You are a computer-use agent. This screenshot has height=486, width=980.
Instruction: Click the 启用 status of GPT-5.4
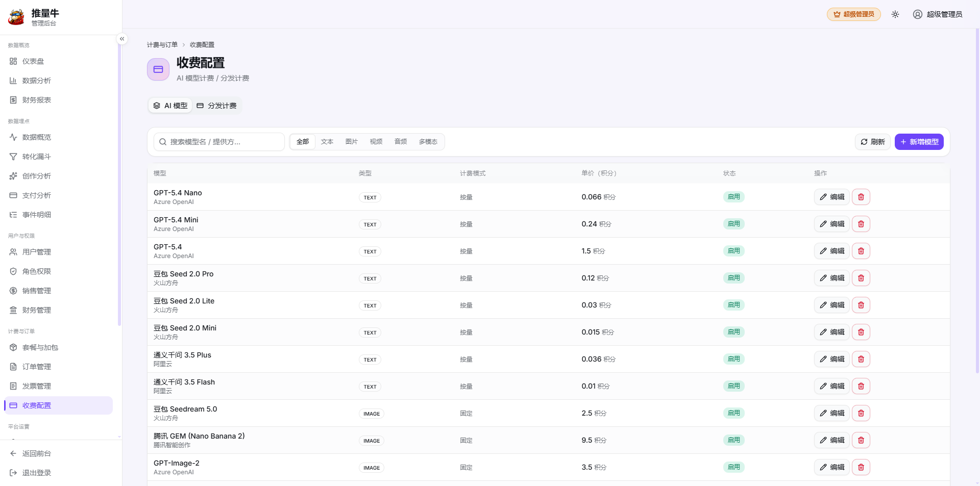734,251
